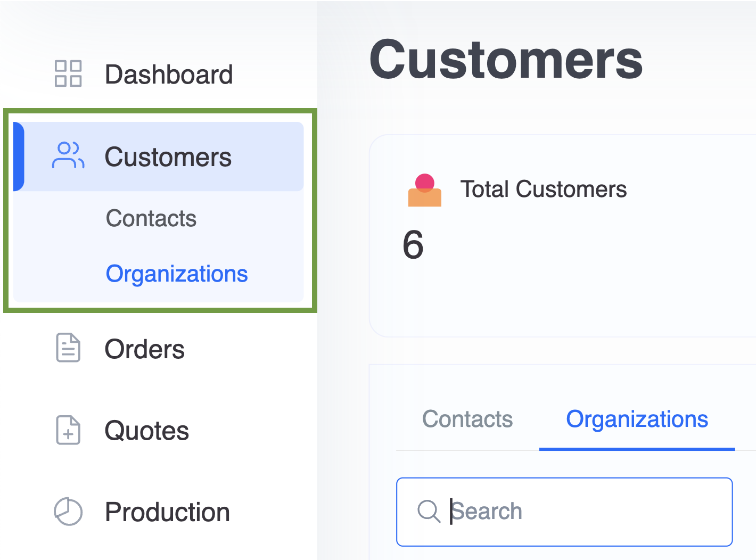Click the total customers count 6
The image size is (756, 560).
click(413, 245)
